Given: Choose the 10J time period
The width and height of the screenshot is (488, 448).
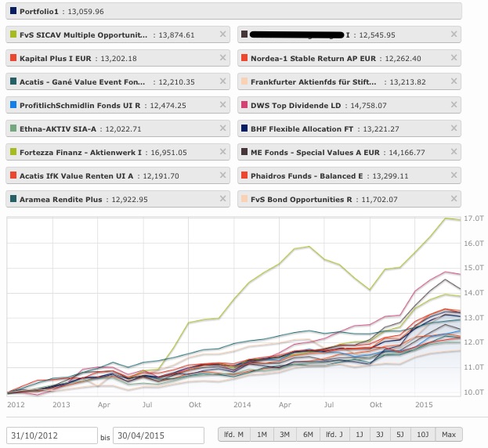Looking at the screenshot, I should 425,435.
